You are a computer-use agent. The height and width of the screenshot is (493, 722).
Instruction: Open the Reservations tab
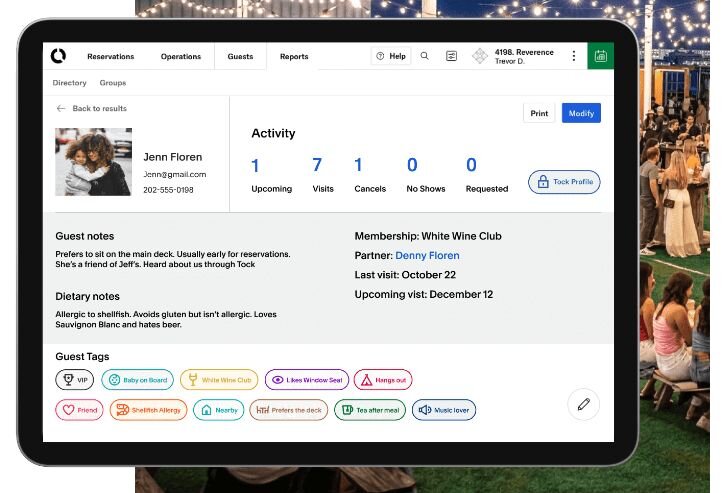click(110, 57)
